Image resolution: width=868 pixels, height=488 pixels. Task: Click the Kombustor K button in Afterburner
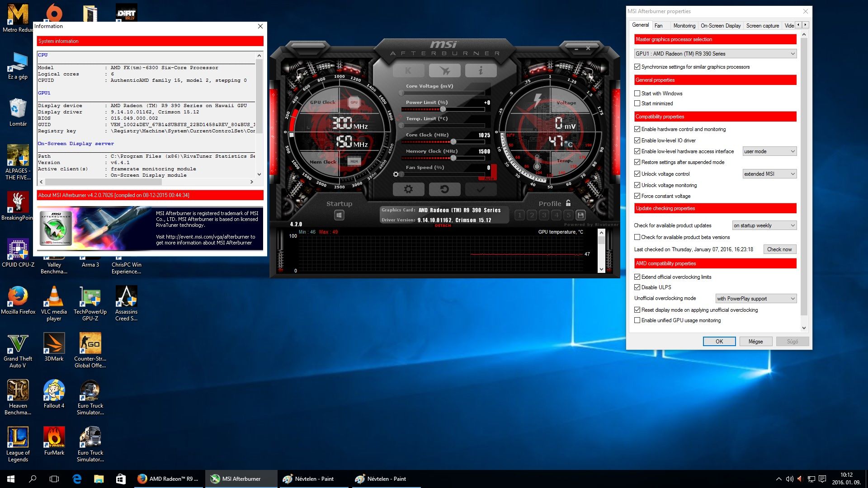(x=409, y=70)
